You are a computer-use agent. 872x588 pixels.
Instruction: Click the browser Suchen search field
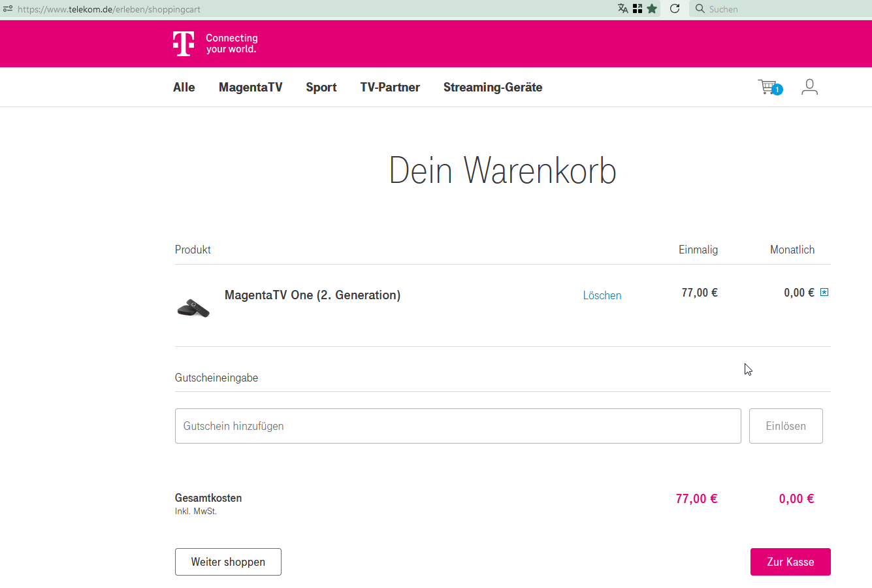click(x=781, y=9)
